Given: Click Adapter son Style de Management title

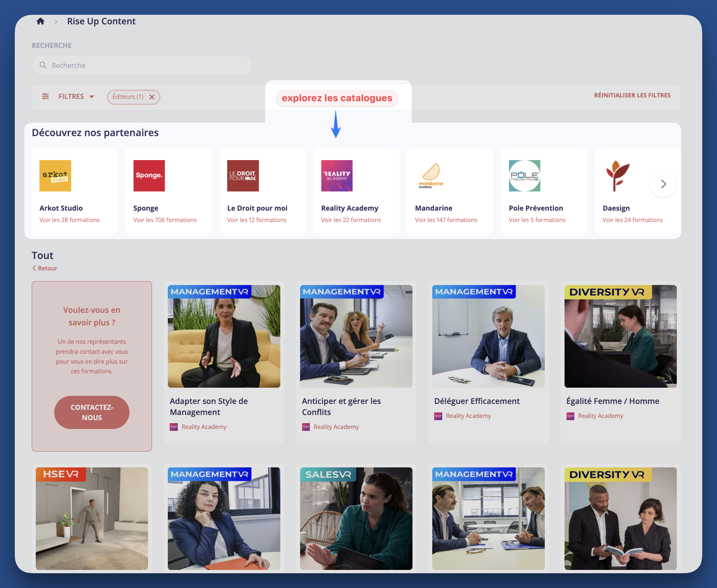Looking at the screenshot, I should tap(209, 407).
